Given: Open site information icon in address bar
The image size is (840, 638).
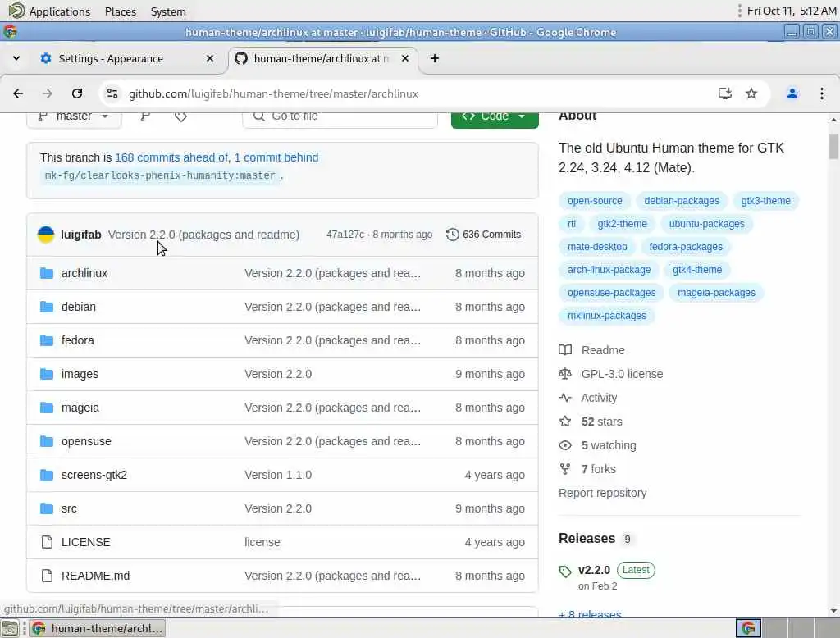Looking at the screenshot, I should click(112, 93).
